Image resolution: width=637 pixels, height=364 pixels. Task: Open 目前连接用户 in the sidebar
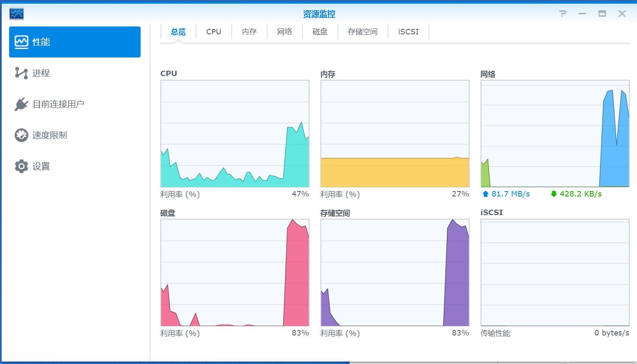click(x=75, y=104)
